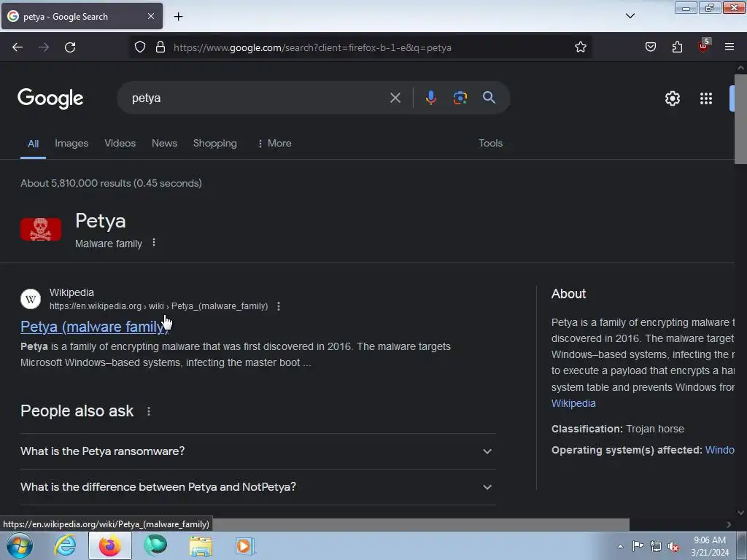
Task: Select the Firefox taskbar icon
Action: 110,545
